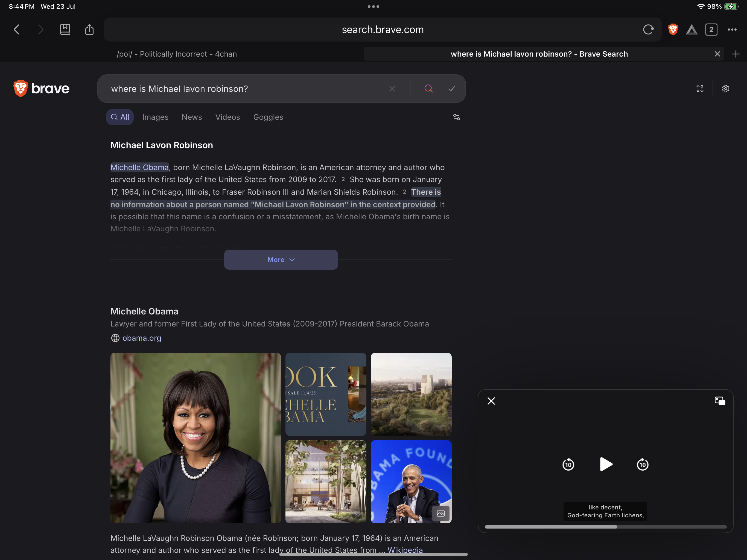
Task: Select the All results tab
Action: pyautogui.click(x=120, y=117)
